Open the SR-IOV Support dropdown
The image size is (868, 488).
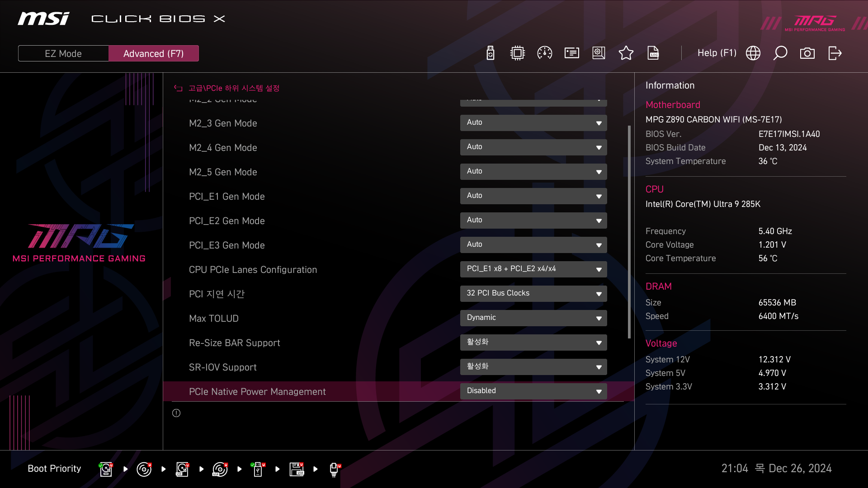pos(533,366)
